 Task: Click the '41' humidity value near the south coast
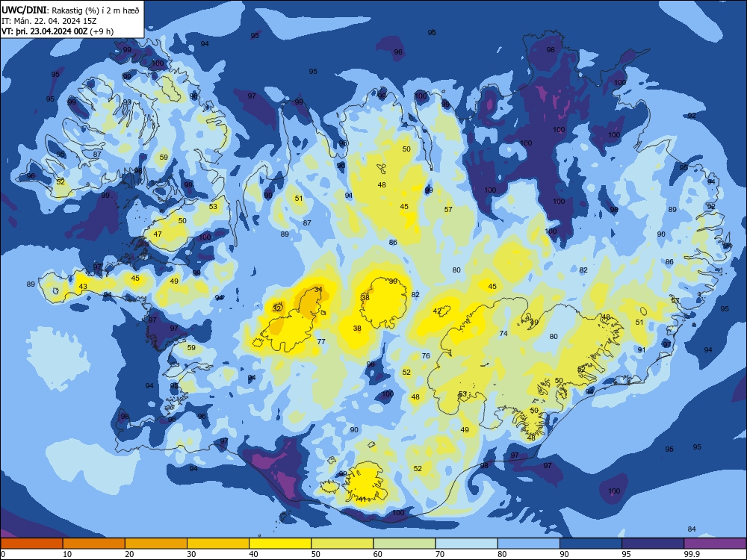[x=362, y=499]
